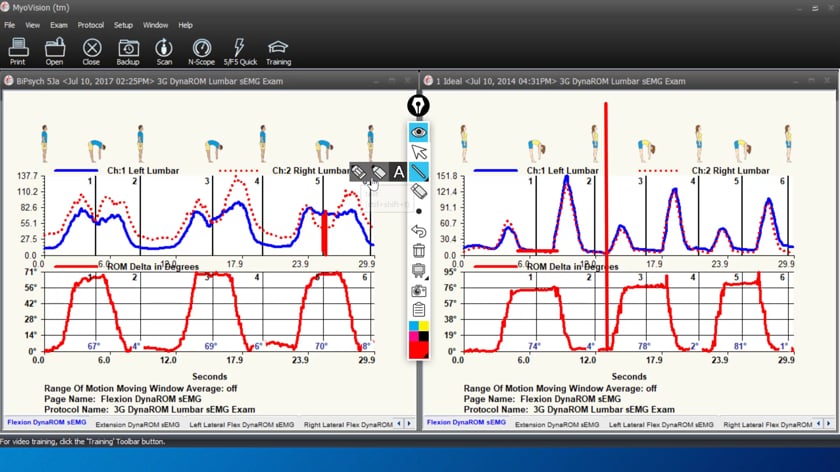The height and width of the screenshot is (472, 840).
Task: Click the clipboard icon in annotation bar
Action: coord(418,309)
